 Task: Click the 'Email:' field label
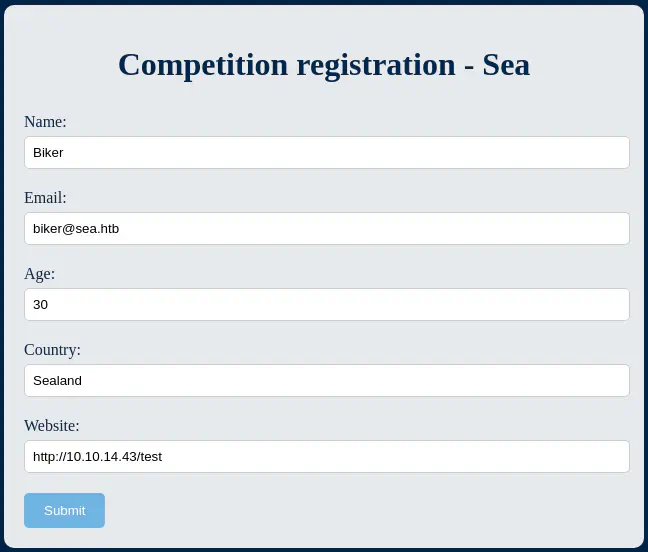[x=45, y=198]
